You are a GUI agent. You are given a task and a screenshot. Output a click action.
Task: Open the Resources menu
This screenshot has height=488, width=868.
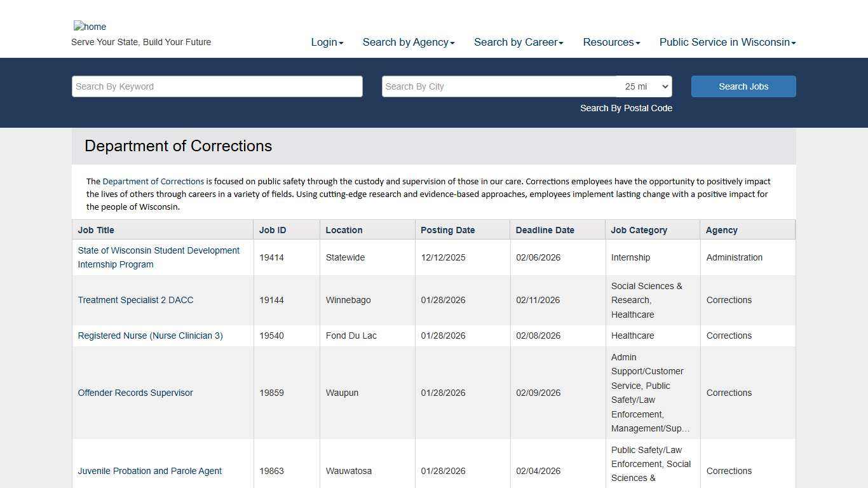(x=611, y=42)
